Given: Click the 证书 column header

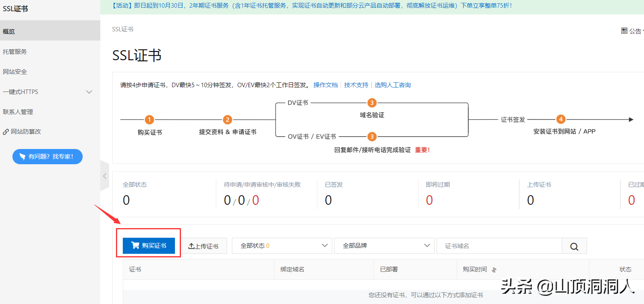Looking at the screenshot, I should pos(135,269).
